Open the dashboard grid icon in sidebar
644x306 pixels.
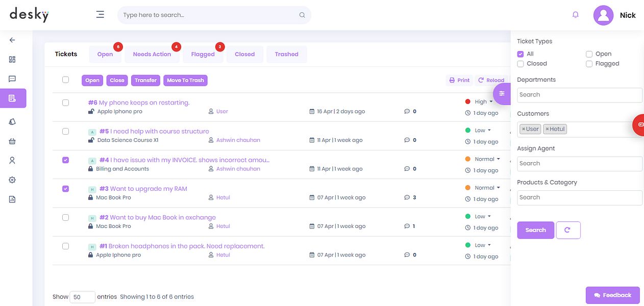point(12,59)
